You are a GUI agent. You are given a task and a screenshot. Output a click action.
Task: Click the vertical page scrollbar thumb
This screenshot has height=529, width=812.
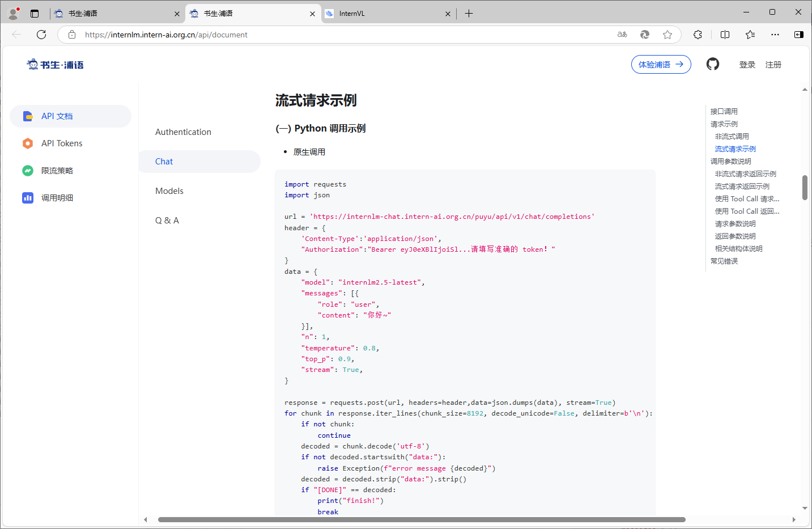tap(805, 188)
